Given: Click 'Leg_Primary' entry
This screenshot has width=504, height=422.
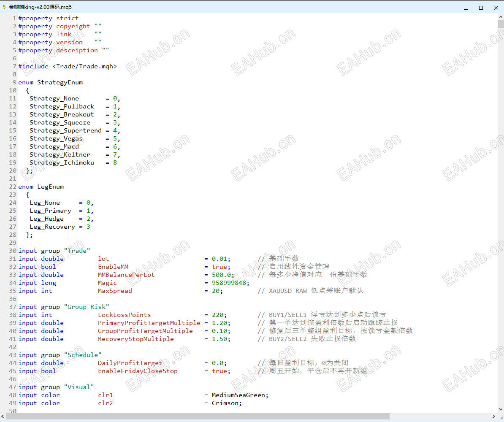Looking at the screenshot, I should pos(51,211).
